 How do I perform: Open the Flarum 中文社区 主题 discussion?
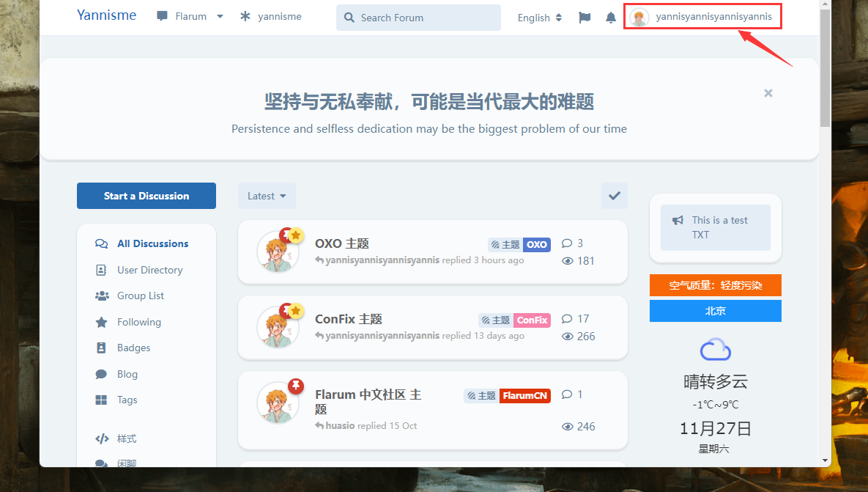[368, 402]
